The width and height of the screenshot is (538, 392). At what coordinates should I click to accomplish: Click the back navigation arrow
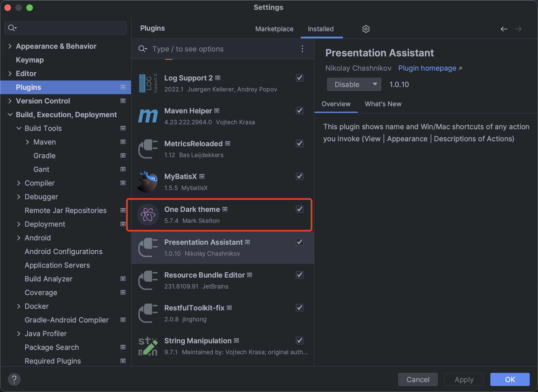click(x=504, y=29)
